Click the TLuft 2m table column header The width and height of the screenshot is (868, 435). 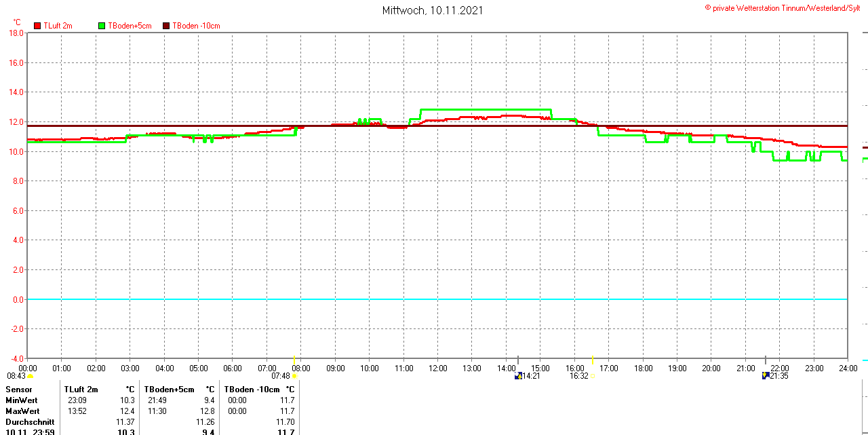click(81, 390)
